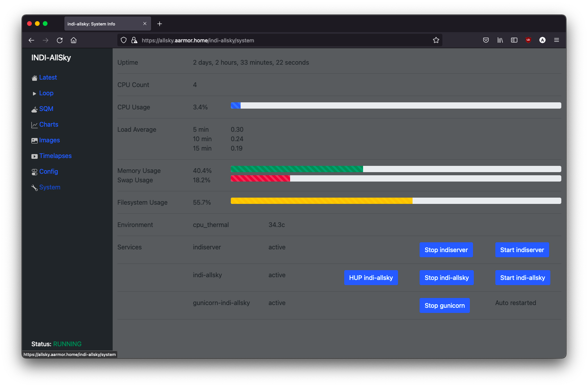Reload the page with refresh icon
Image resolution: width=588 pixels, height=387 pixels.
pyautogui.click(x=60, y=40)
